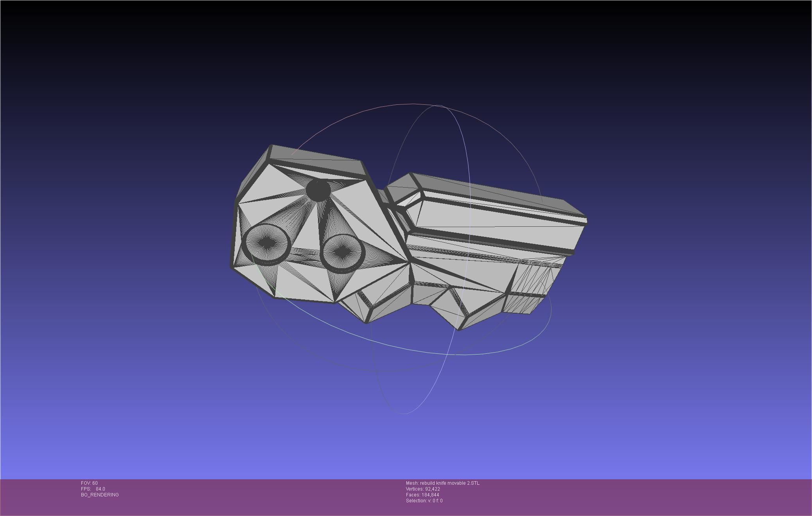The height and width of the screenshot is (516, 812).
Task: Click the Vertices: 92,422 count
Action: pos(423,489)
